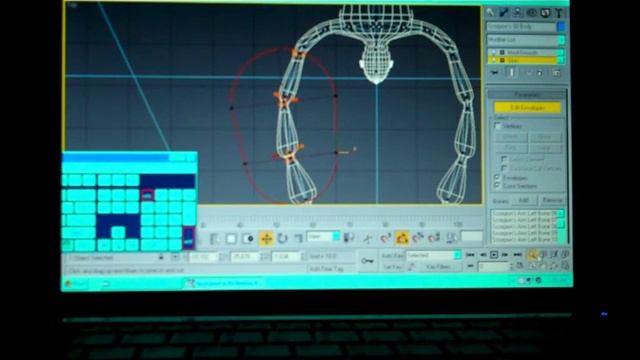Viewport: 640px width, 360px height.
Task: Open the Modifier List dropdown
Action: tap(526, 40)
